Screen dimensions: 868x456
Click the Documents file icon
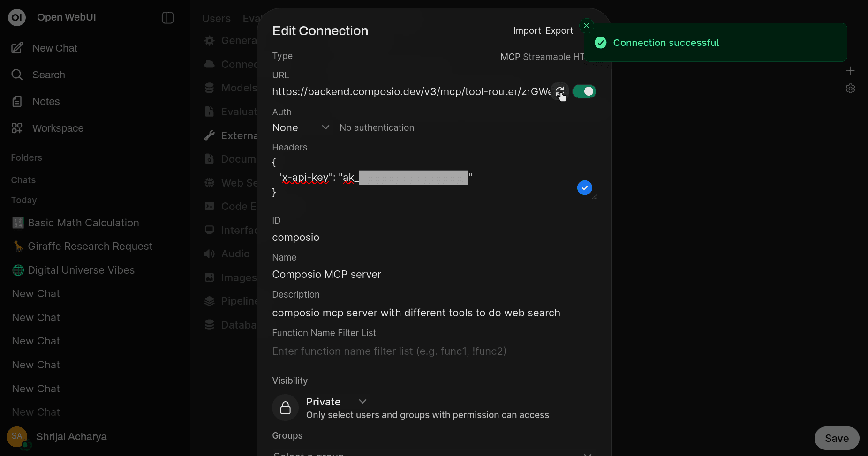point(210,159)
